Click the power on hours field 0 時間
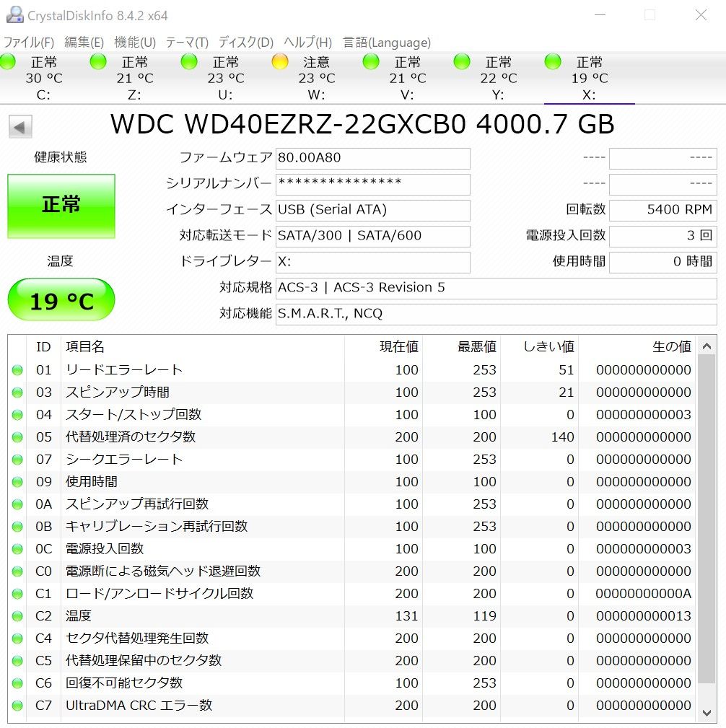Viewport: 726px width, 728px height. coord(662,263)
